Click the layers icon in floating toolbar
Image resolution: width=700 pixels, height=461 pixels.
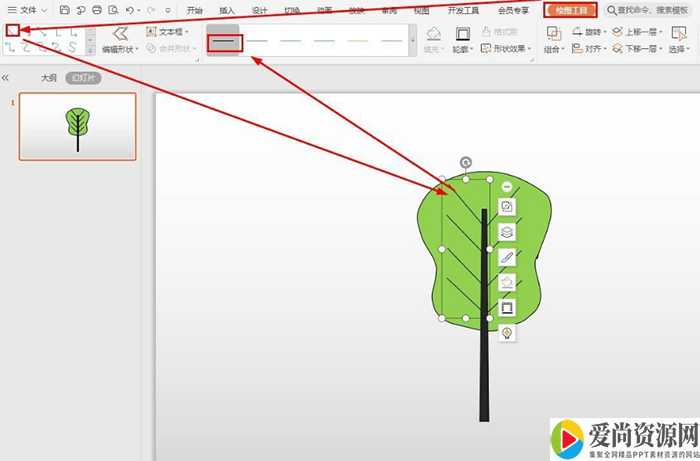pos(507,232)
